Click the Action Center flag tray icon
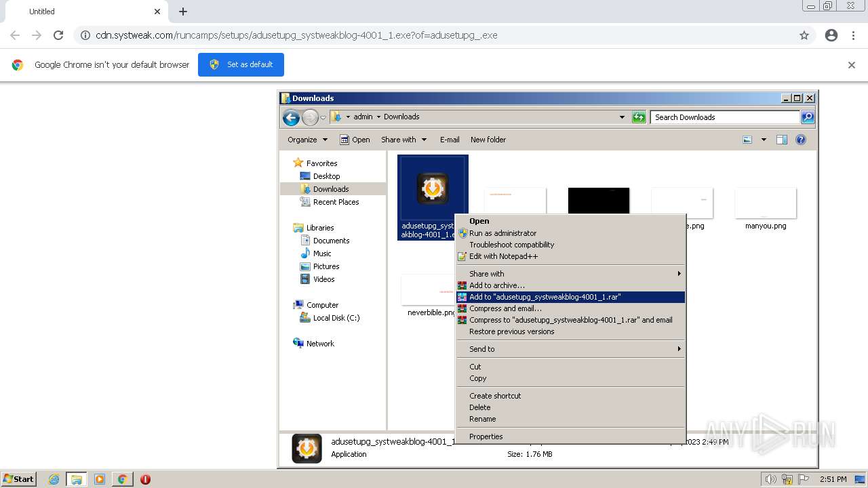 804,479
